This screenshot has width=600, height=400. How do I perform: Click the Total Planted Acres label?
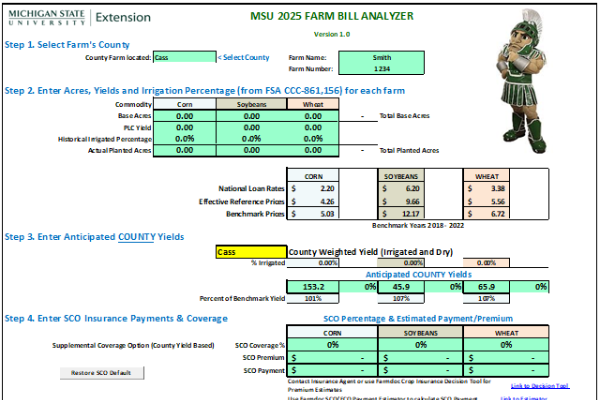pyautogui.click(x=409, y=150)
